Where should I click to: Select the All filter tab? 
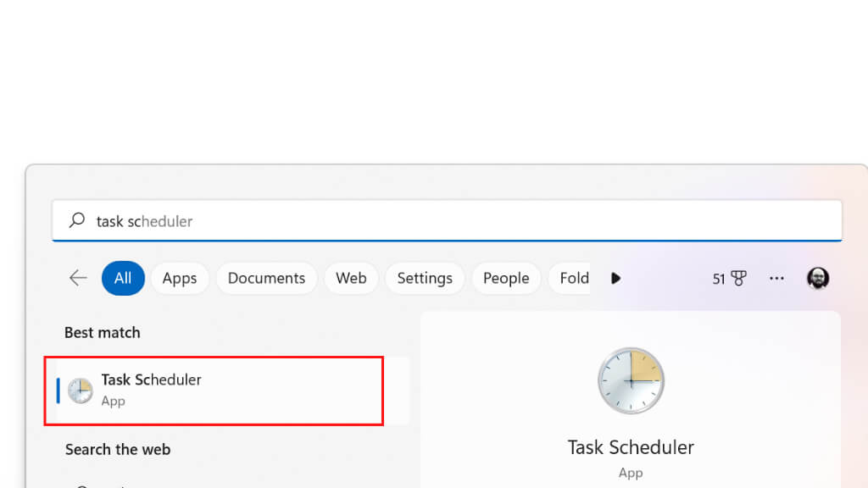click(x=123, y=278)
